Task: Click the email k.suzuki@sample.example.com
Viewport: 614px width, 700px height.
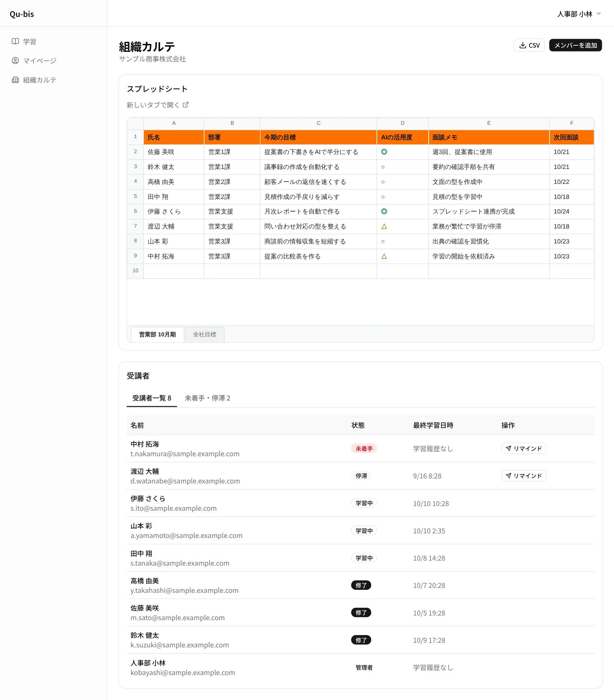Action: tap(180, 645)
